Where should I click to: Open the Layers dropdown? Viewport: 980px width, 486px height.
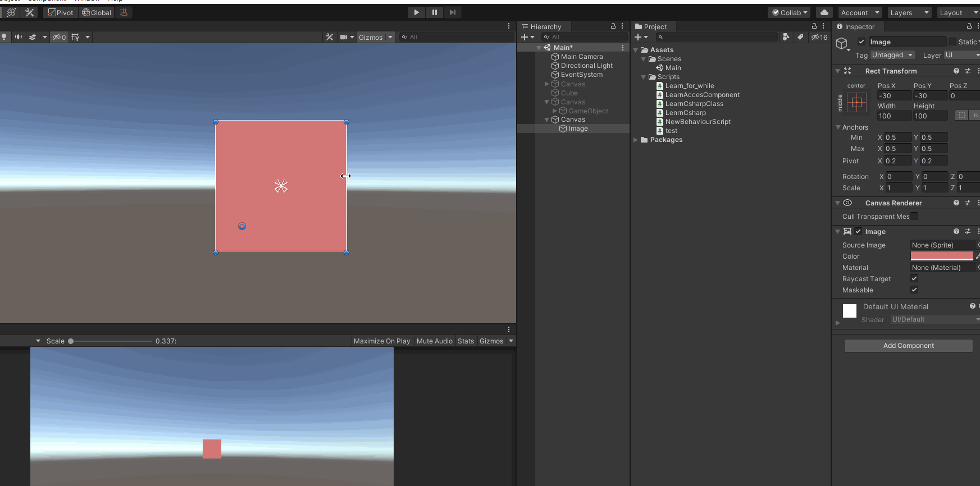(910, 12)
